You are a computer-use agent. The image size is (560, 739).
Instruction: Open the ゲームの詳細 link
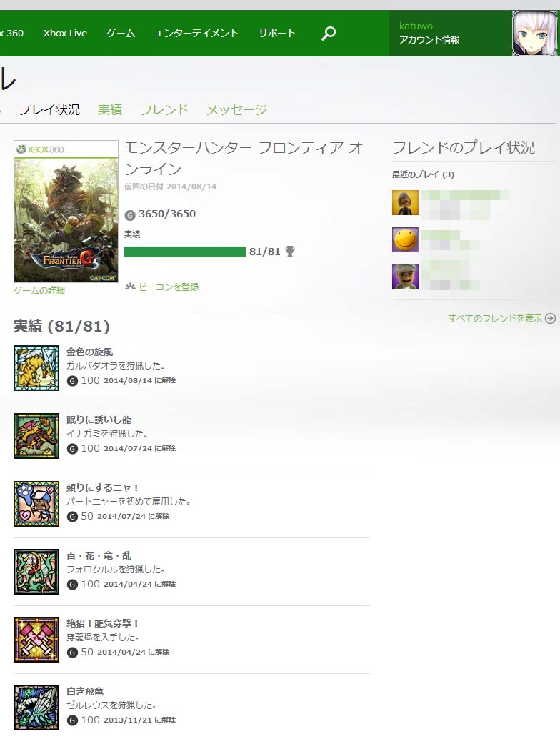click(x=39, y=290)
